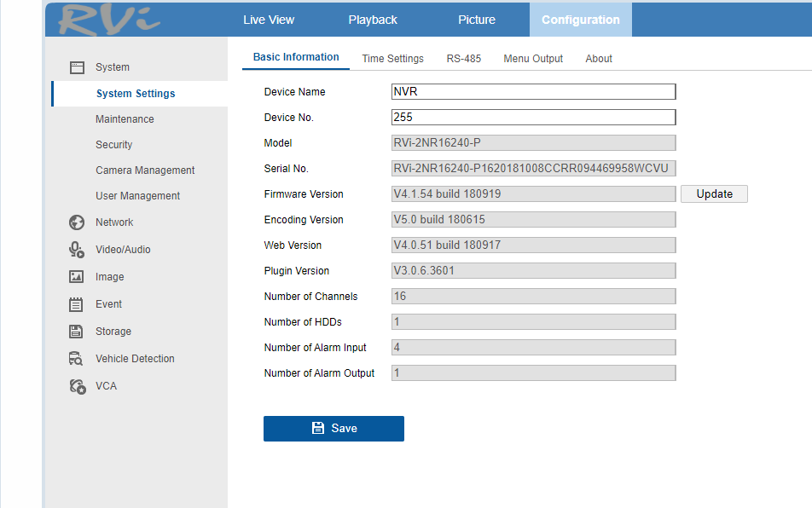The width and height of the screenshot is (812, 508).
Task: Switch to the Playback tab
Action: click(x=373, y=20)
